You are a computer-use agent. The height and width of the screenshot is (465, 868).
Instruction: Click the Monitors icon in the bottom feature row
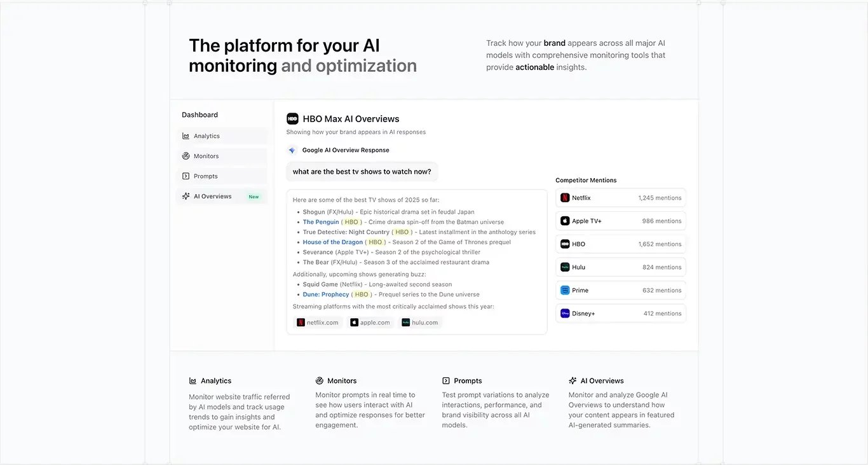(x=320, y=381)
